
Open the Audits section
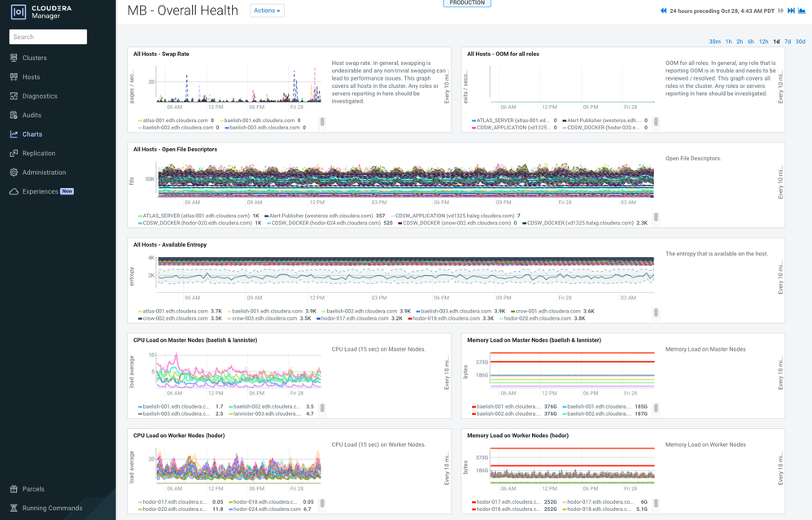(x=32, y=115)
